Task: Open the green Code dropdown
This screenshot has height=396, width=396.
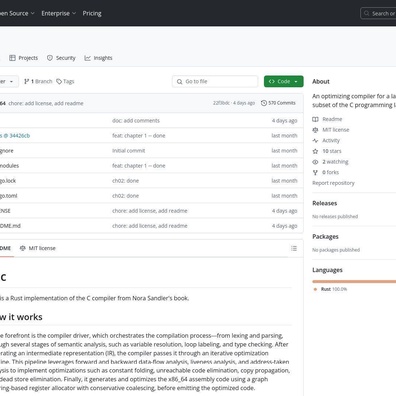Action: click(x=284, y=81)
